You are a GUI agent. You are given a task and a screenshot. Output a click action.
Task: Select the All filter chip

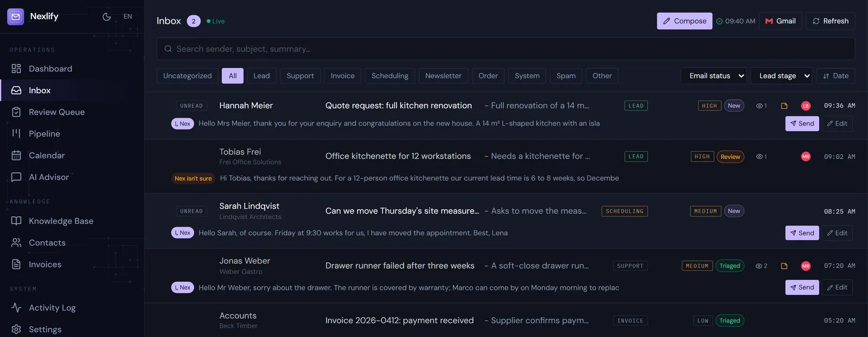233,76
